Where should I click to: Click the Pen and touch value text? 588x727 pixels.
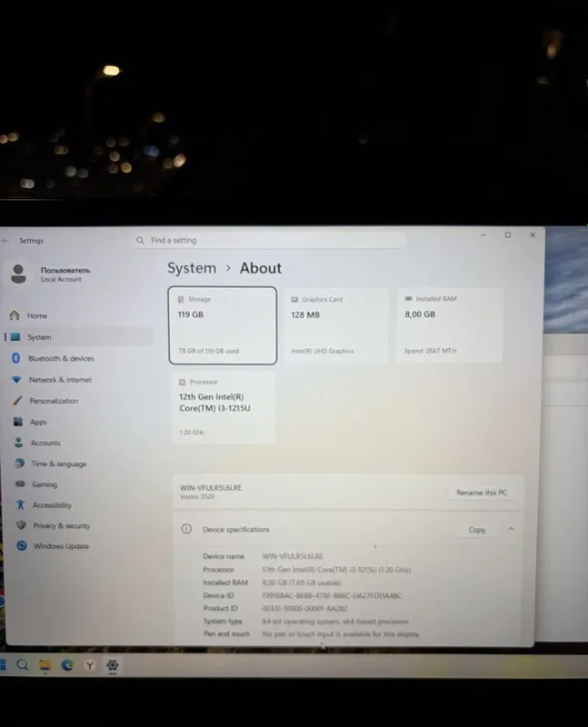pos(341,633)
